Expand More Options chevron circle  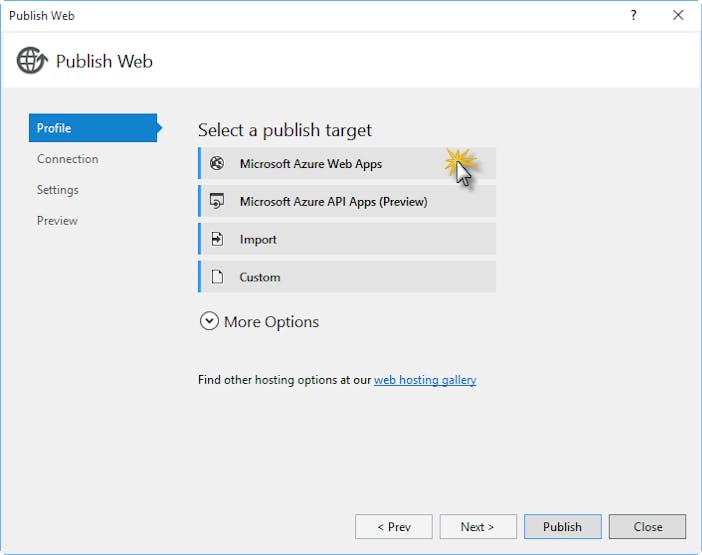click(x=209, y=321)
